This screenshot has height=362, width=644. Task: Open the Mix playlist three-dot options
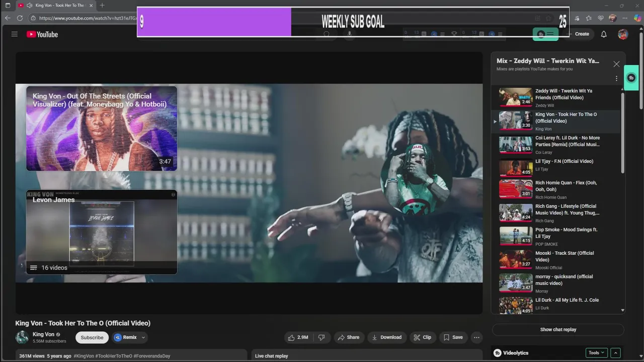[616, 78]
